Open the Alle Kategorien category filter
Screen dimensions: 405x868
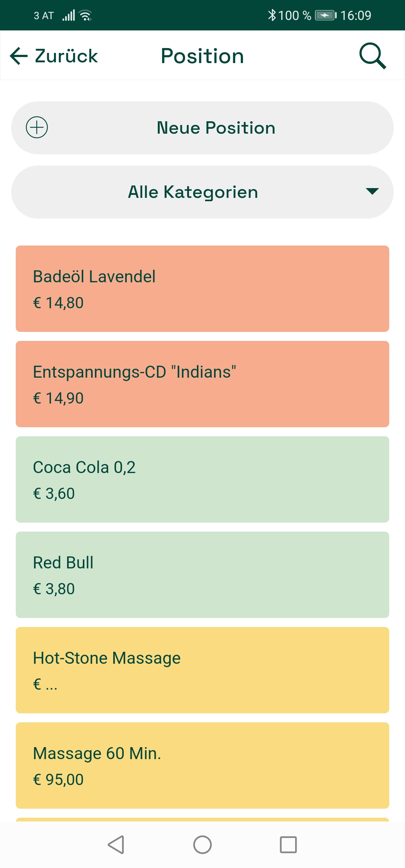pyautogui.click(x=193, y=192)
